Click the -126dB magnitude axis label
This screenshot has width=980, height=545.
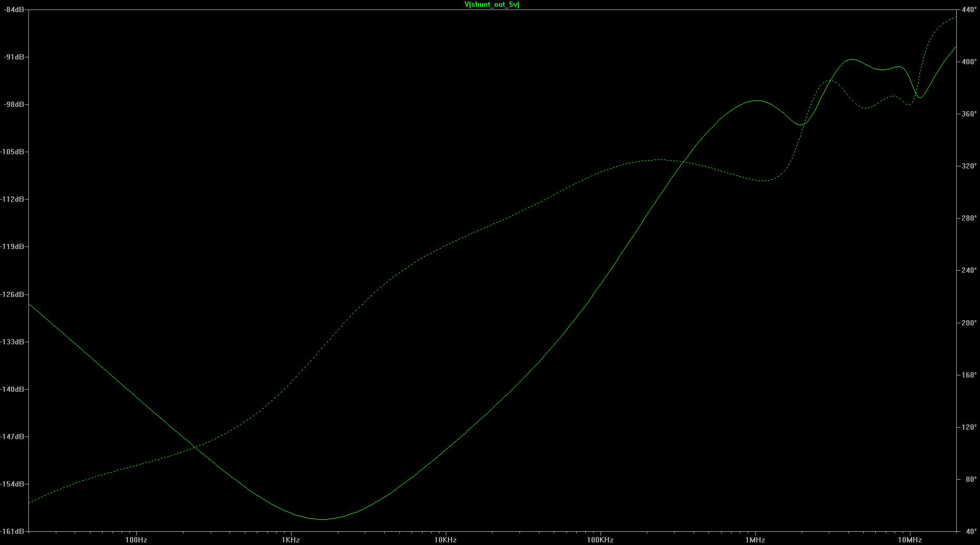(12, 294)
